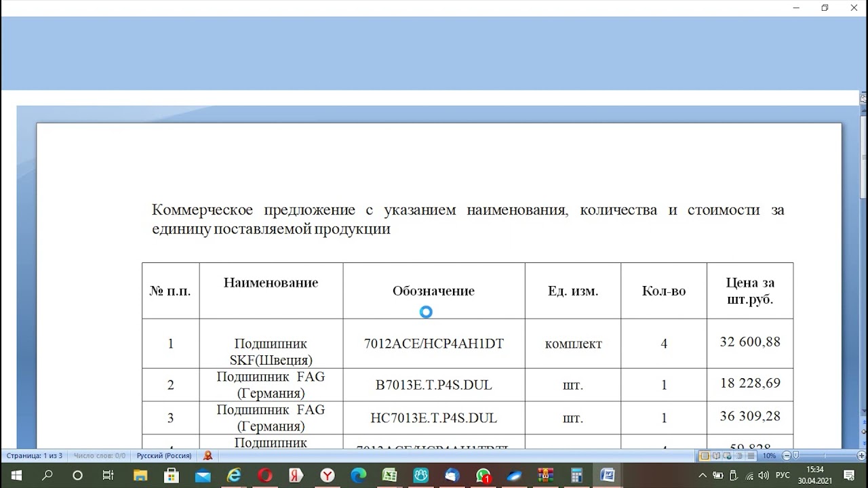Open Wi-Fi network tray icon
The width and height of the screenshot is (868, 488).
pyautogui.click(x=750, y=475)
